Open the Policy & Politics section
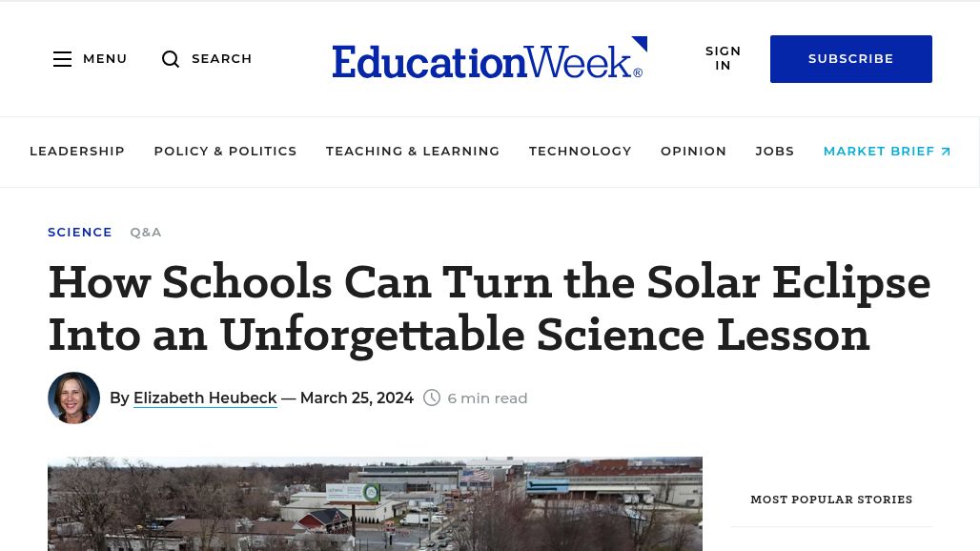This screenshot has width=980, height=551. point(225,151)
